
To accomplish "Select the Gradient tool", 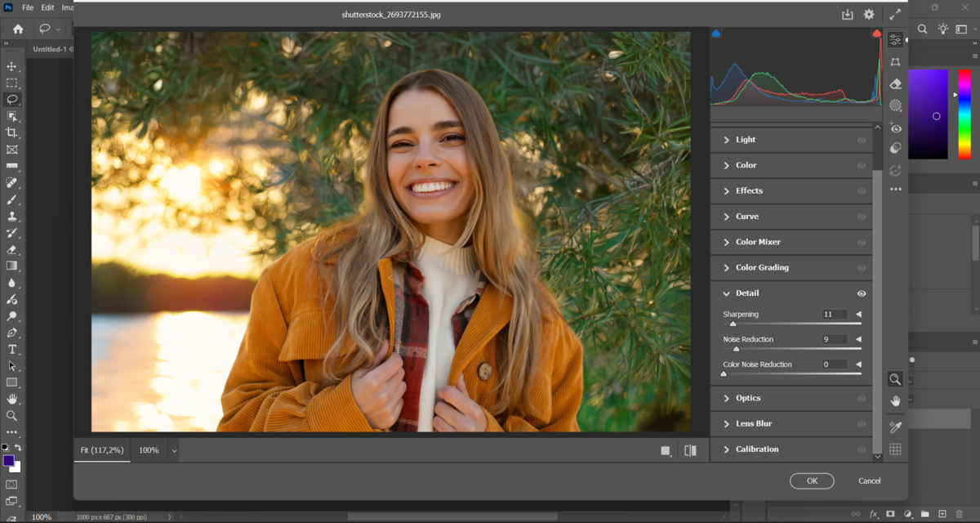I will 11,266.
